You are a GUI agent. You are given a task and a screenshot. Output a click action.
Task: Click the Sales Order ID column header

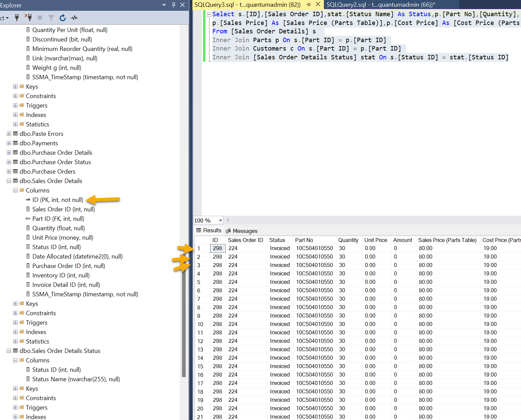[245, 240]
